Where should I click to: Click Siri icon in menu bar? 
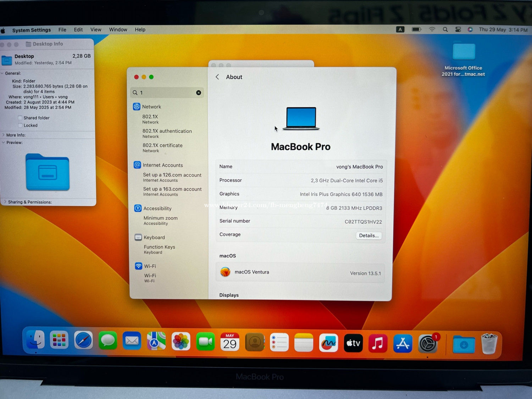(x=470, y=30)
